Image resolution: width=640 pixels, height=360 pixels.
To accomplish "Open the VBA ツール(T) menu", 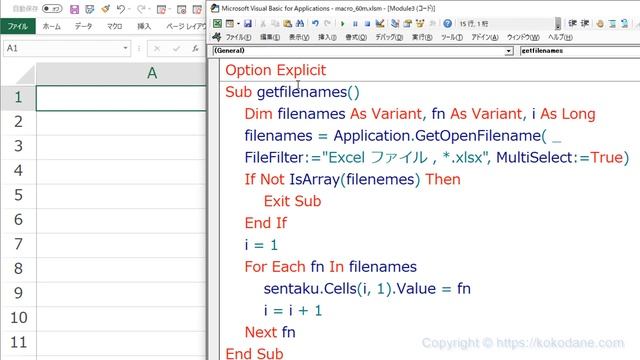I will 452,37.
